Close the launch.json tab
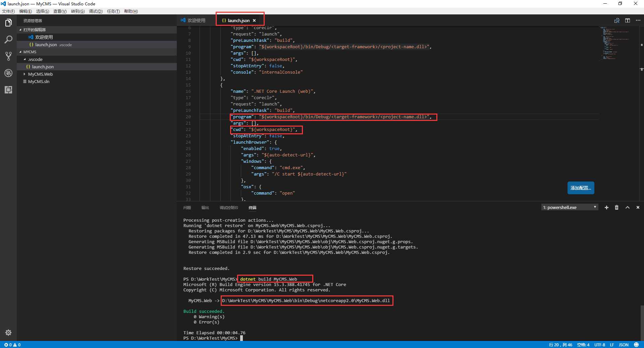644x348 pixels. [254, 20]
